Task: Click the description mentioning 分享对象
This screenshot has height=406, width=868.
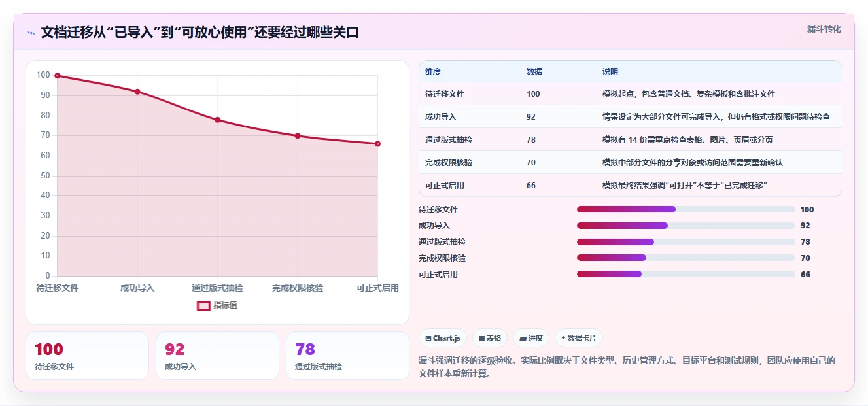Action: (x=692, y=163)
